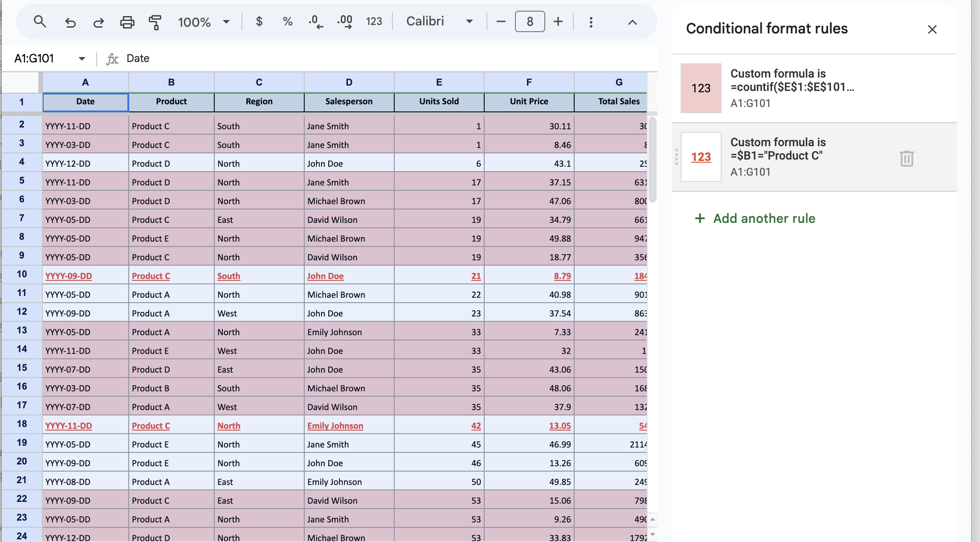
Task: Open the countif custom formula rule
Action: click(x=793, y=88)
